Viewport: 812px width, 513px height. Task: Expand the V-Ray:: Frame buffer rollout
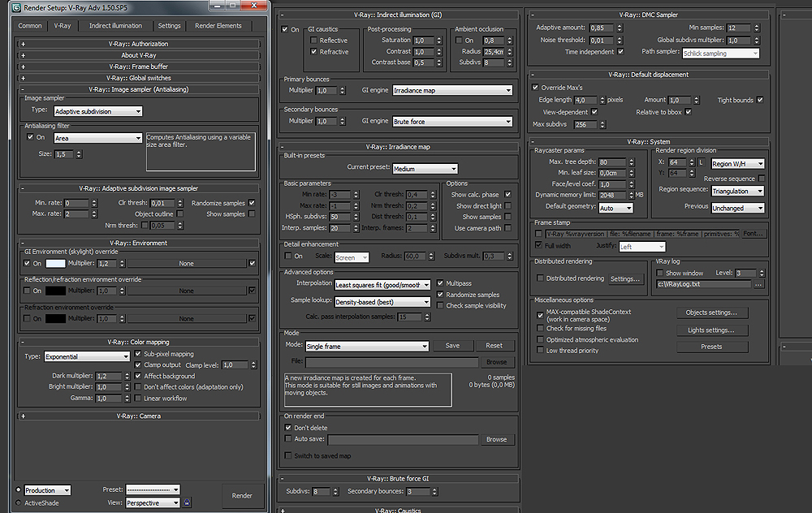click(138, 67)
